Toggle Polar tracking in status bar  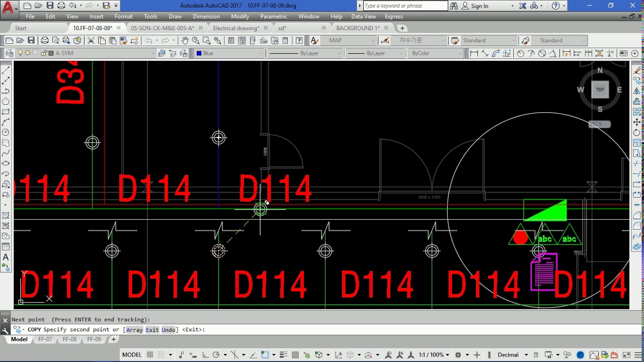pyautogui.click(x=216, y=354)
